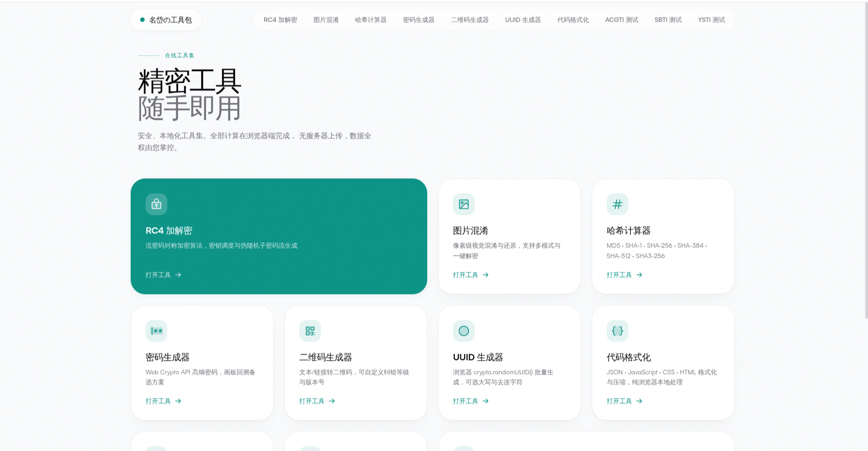The height and width of the screenshot is (451, 868).
Task: Click 打开工具 link on 密码生成器 card
Action: coord(163,401)
